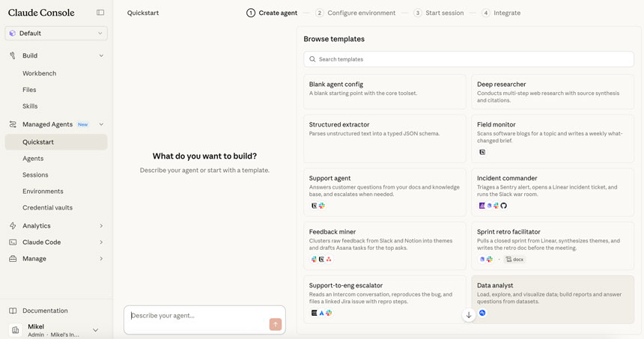Click the Claude Code terminal icon
Viewport: 644px width, 339px height.
tap(13, 242)
